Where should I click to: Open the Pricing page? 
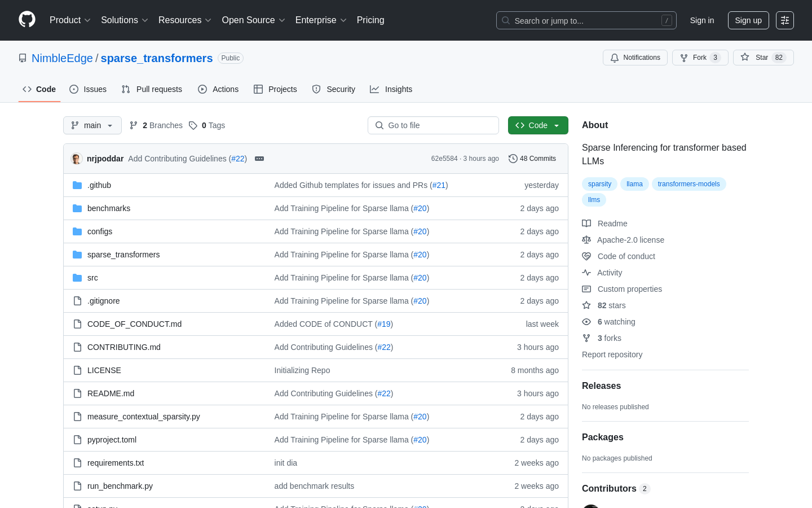[370, 20]
